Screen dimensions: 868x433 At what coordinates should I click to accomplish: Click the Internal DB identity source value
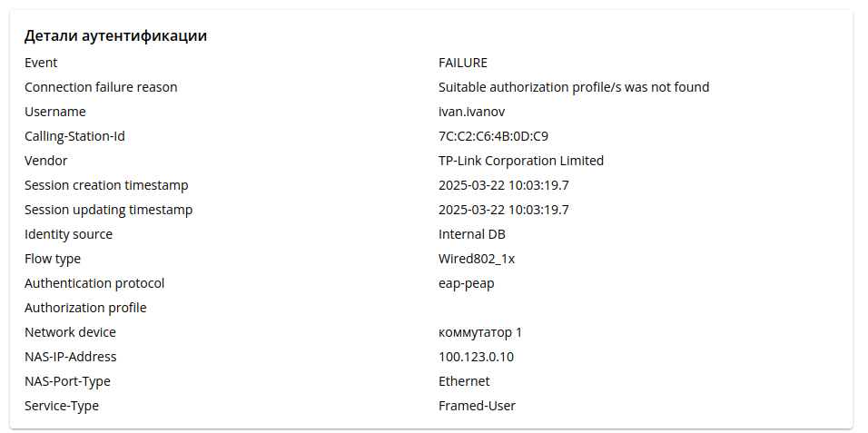point(472,234)
